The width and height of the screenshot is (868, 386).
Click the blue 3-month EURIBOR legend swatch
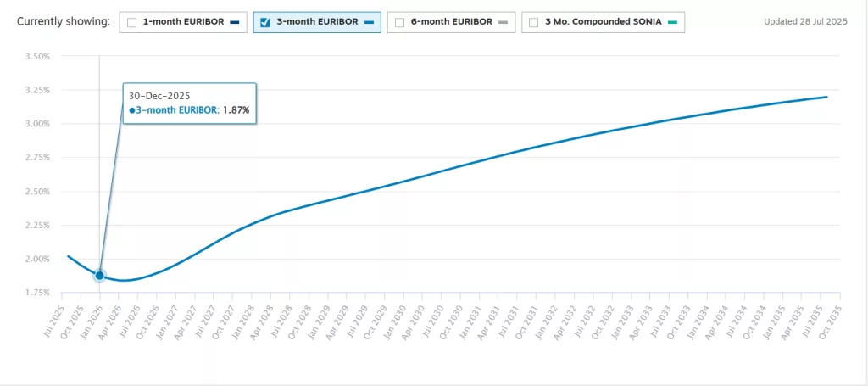tap(368, 23)
